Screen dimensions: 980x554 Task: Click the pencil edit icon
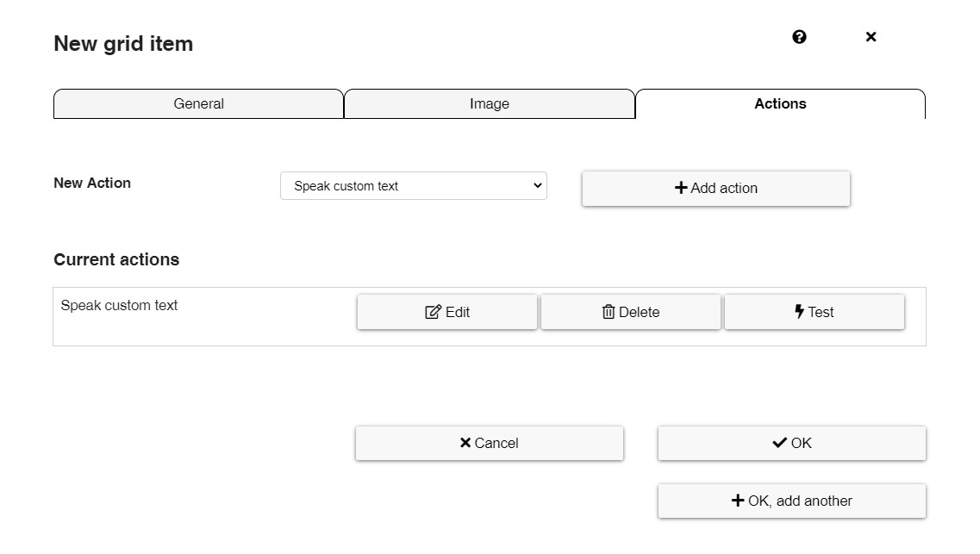(433, 312)
